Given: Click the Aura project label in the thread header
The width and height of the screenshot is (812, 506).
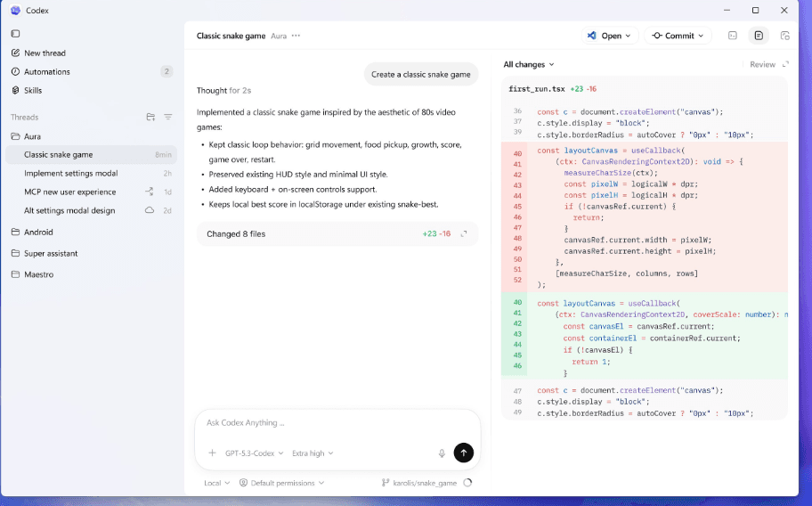Looking at the screenshot, I should 279,36.
